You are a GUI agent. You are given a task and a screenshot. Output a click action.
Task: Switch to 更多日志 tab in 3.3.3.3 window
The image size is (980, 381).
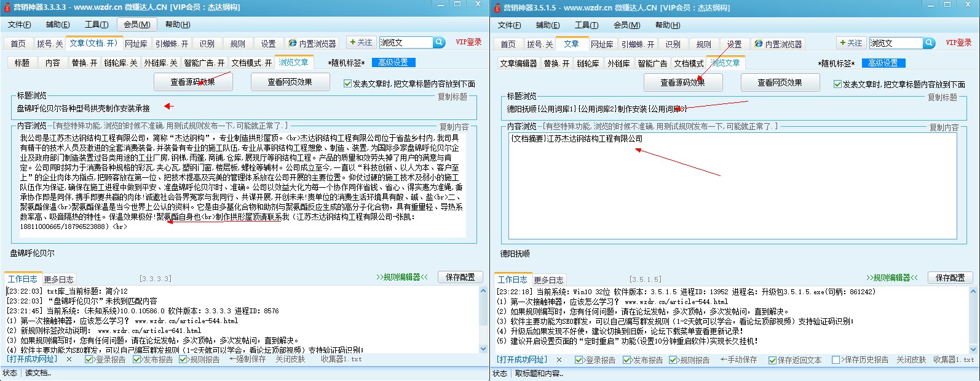point(58,279)
